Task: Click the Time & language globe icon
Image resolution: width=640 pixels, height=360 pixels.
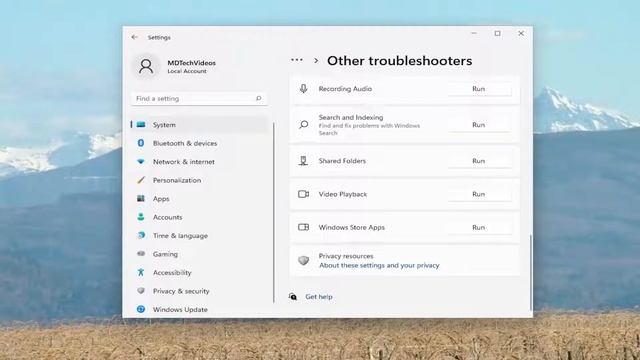Action: pyautogui.click(x=141, y=235)
